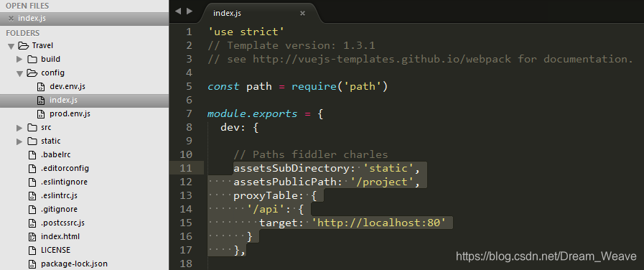Click the .eslintrc.js file icon
Viewport: 644px width, 270px height.
32,195
